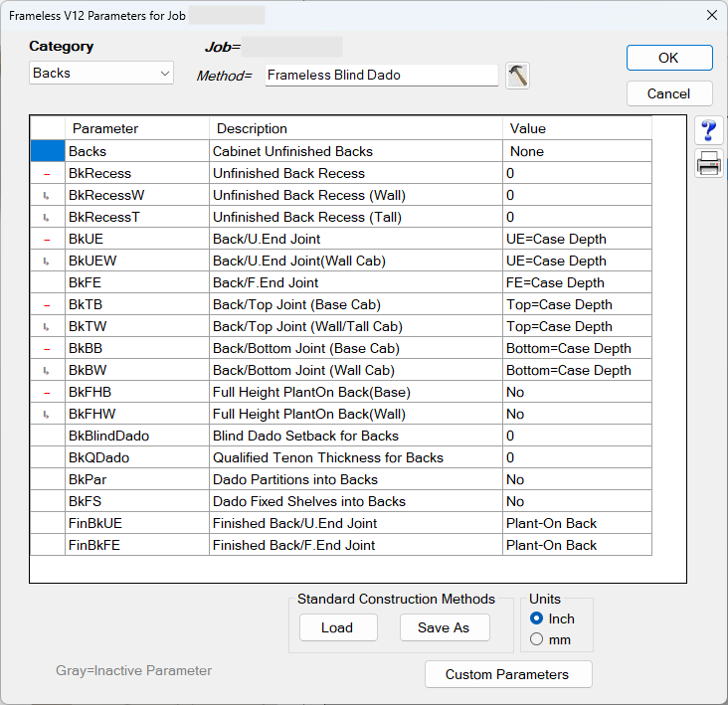Click the Value cell for Backs parameter
728x705 pixels.
coord(577,152)
